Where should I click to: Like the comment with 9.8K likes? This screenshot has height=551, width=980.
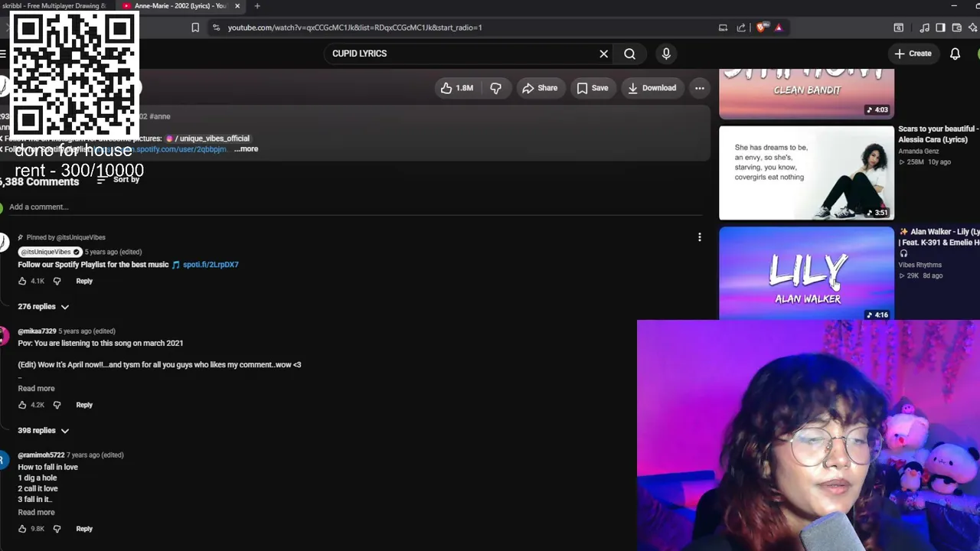[22, 529]
